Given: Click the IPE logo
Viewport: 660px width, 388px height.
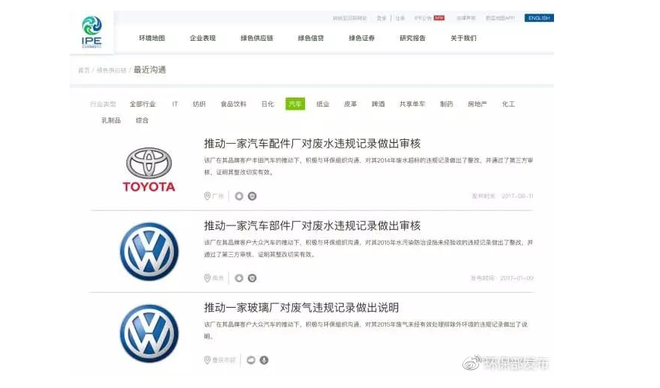Looking at the screenshot, I should tap(92, 32).
